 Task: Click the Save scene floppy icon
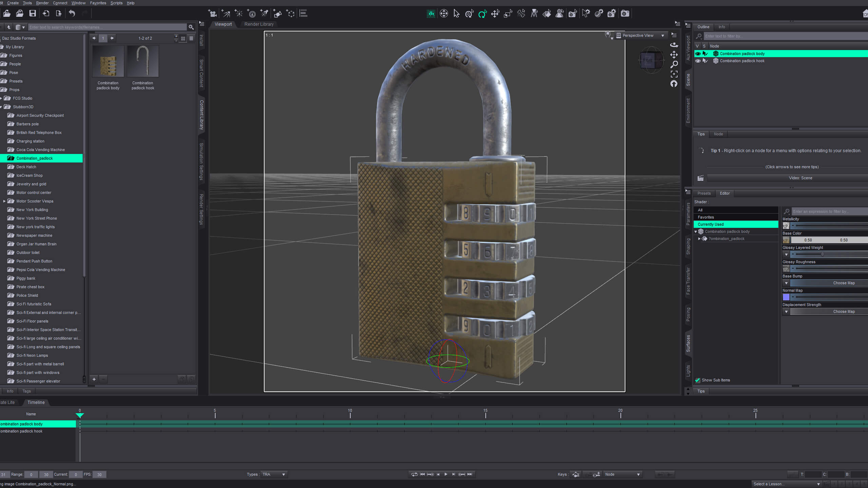click(33, 14)
